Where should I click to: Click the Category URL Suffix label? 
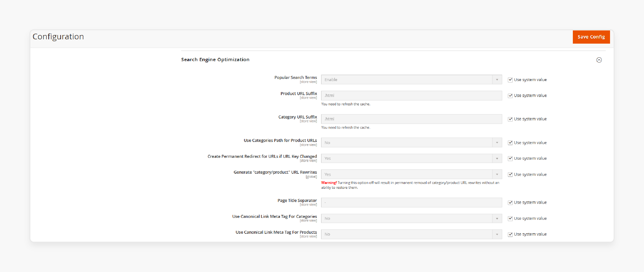[x=298, y=117]
